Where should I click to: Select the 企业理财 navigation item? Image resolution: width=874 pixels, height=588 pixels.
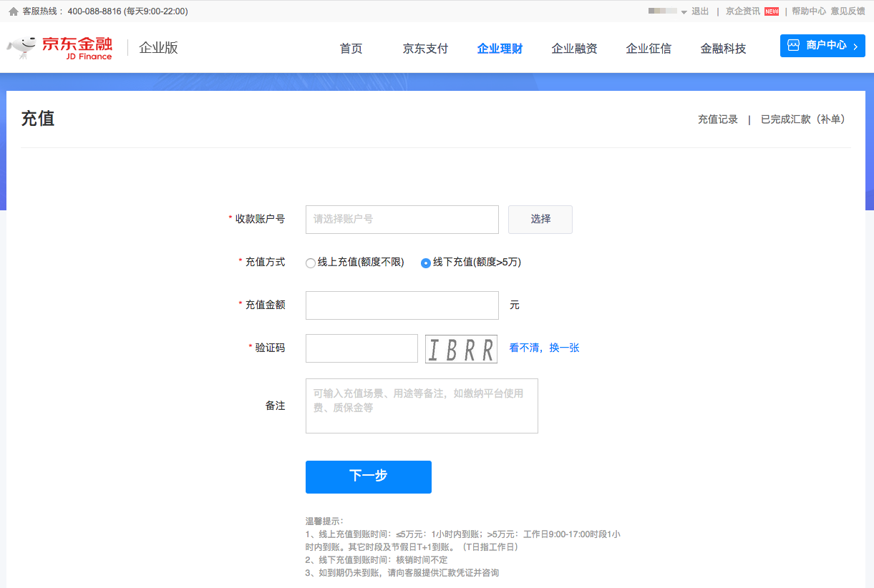pyautogui.click(x=500, y=49)
